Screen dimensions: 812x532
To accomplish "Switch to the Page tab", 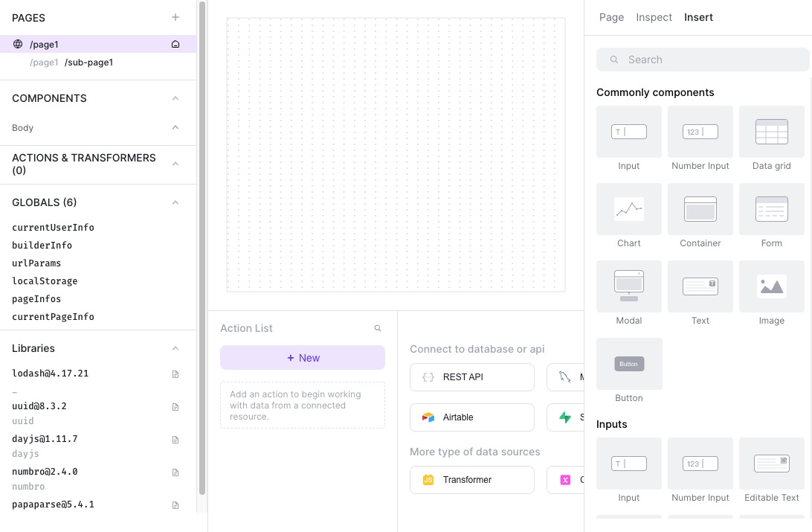I will click(611, 17).
